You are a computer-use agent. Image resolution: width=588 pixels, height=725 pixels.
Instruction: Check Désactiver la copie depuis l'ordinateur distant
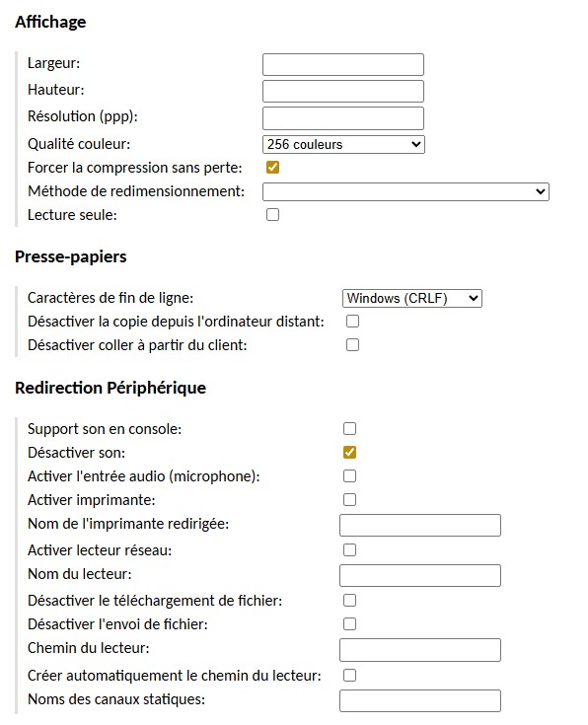pos(352,322)
